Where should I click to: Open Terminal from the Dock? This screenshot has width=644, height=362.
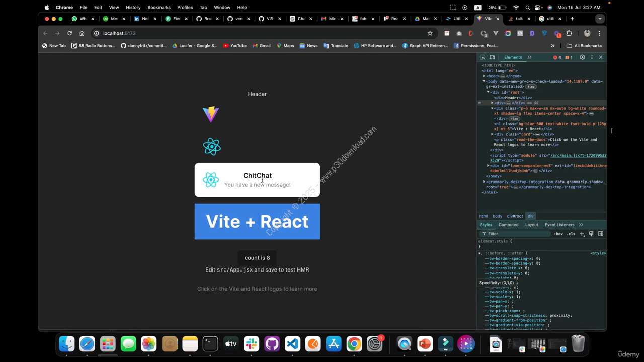pyautogui.click(x=210, y=344)
